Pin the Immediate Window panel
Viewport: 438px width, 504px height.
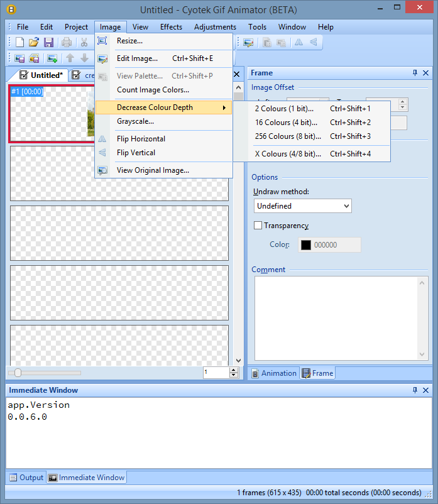(x=415, y=390)
